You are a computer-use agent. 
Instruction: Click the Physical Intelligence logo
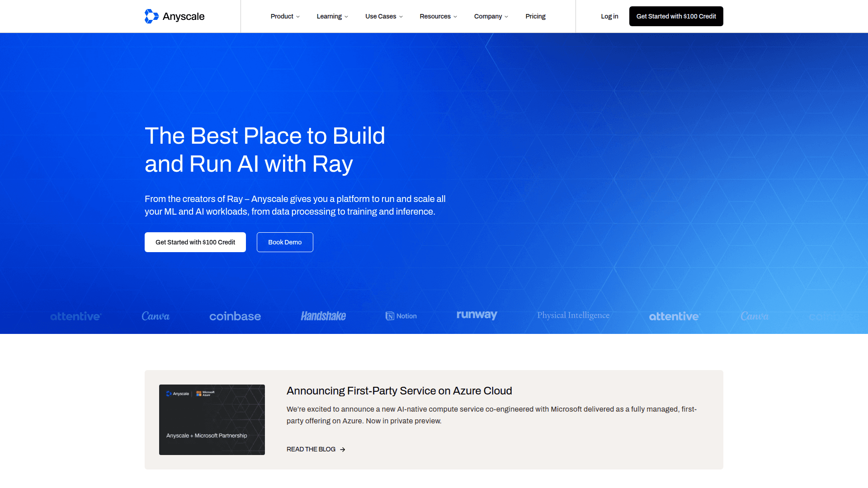[x=573, y=315]
